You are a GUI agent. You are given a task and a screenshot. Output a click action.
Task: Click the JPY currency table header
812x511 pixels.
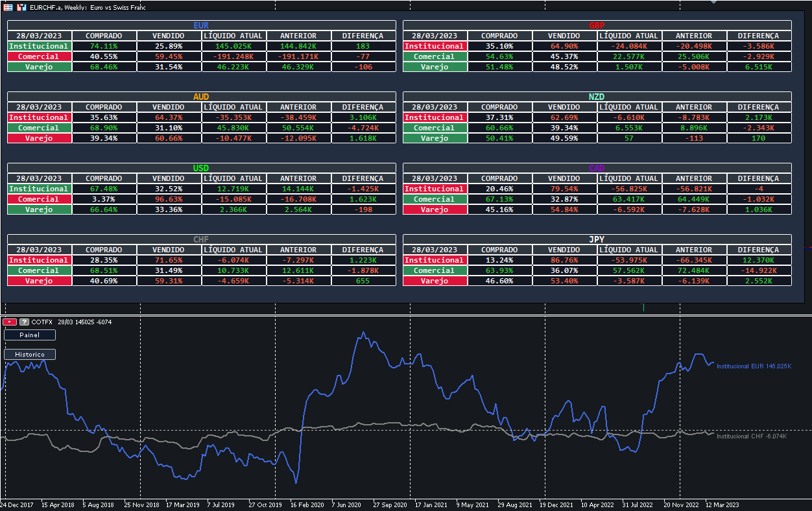tap(597, 239)
